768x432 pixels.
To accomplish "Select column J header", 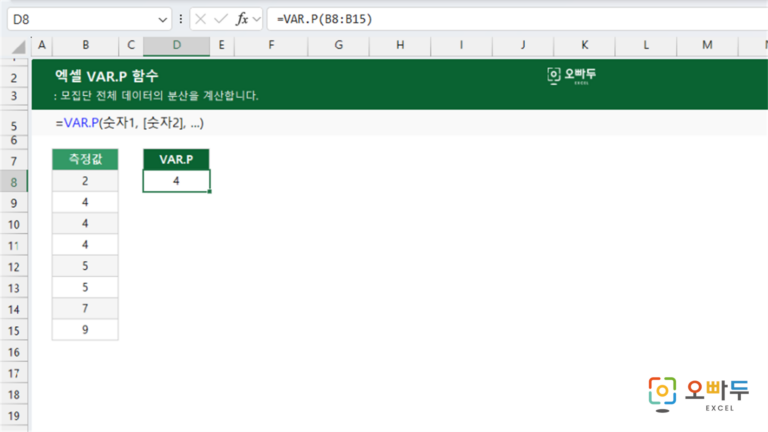I will click(523, 45).
